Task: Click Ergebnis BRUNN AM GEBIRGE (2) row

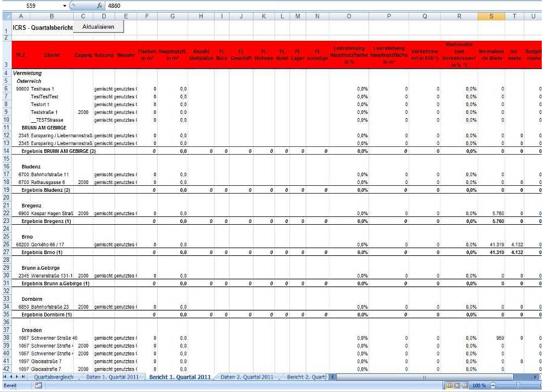Action: pos(59,151)
